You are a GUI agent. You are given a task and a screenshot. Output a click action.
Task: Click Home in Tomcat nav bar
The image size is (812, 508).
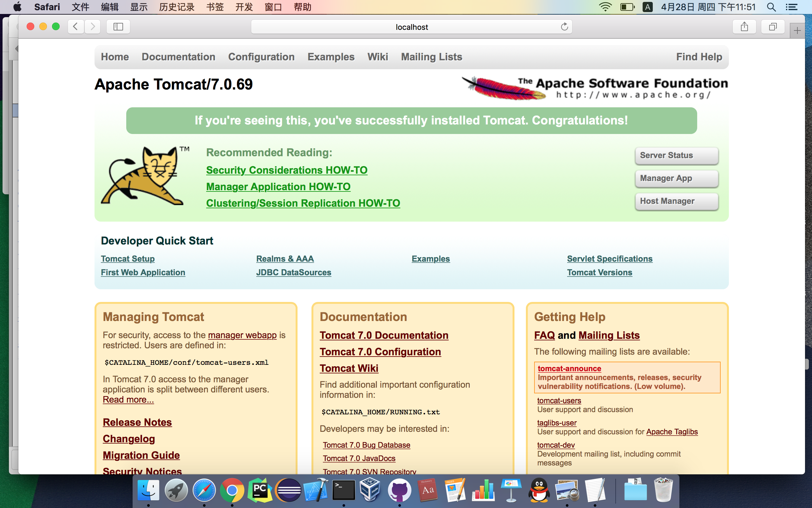tap(115, 57)
